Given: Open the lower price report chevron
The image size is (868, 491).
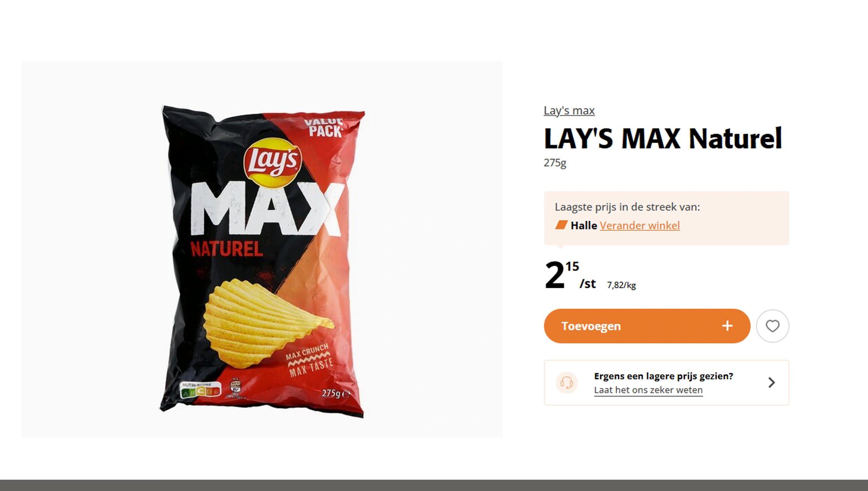Looking at the screenshot, I should coord(771,382).
